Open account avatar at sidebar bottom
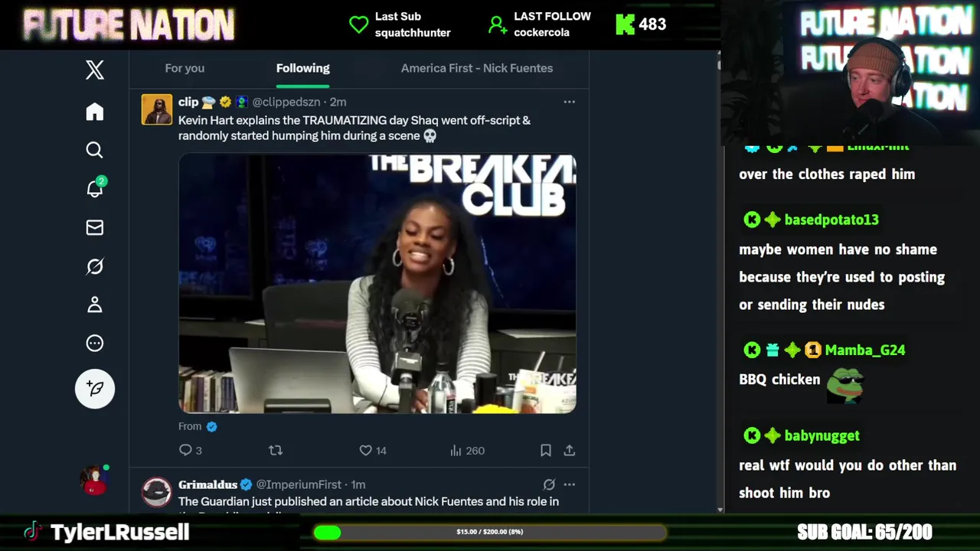 [x=95, y=481]
